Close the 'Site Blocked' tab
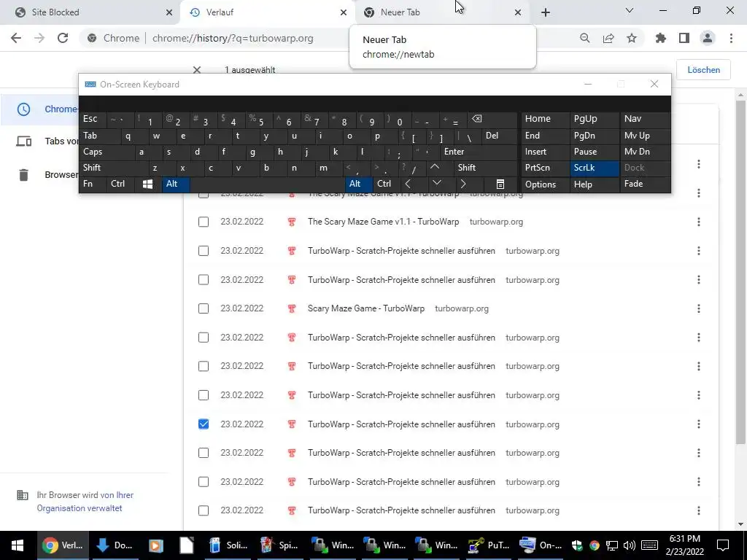The height and width of the screenshot is (560, 747). (169, 12)
